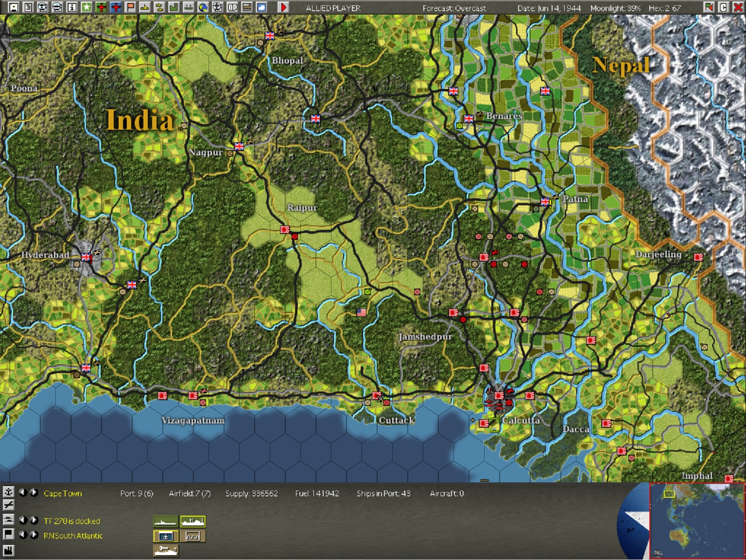Click the factory industry icon at bottom-left
Viewport: 746px width, 560px height.
8,550
